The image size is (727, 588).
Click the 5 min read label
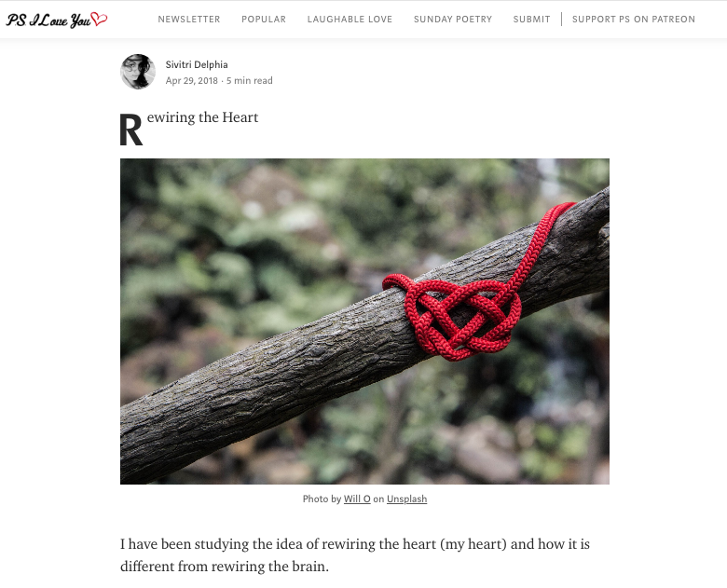(250, 81)
